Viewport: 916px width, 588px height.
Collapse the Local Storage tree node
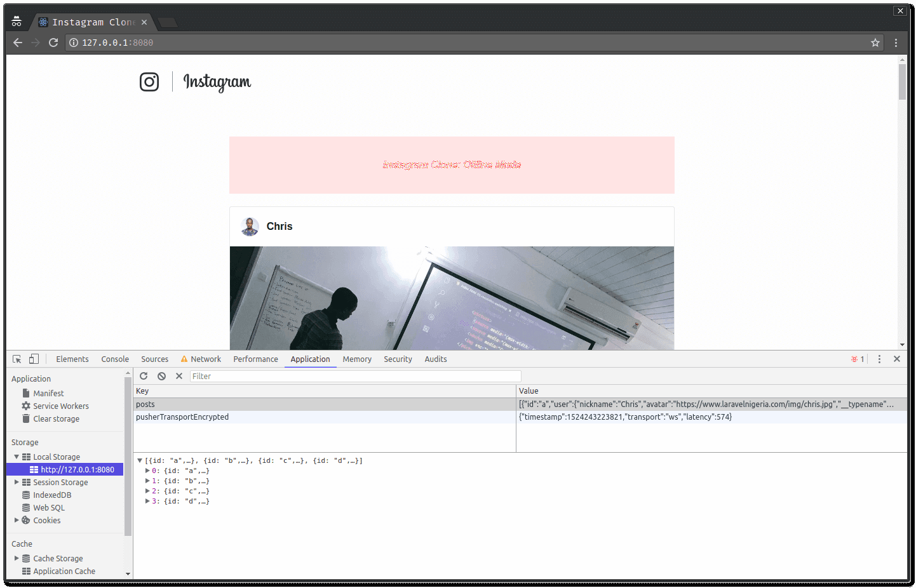pyautogui.click(x=17, y=457)
